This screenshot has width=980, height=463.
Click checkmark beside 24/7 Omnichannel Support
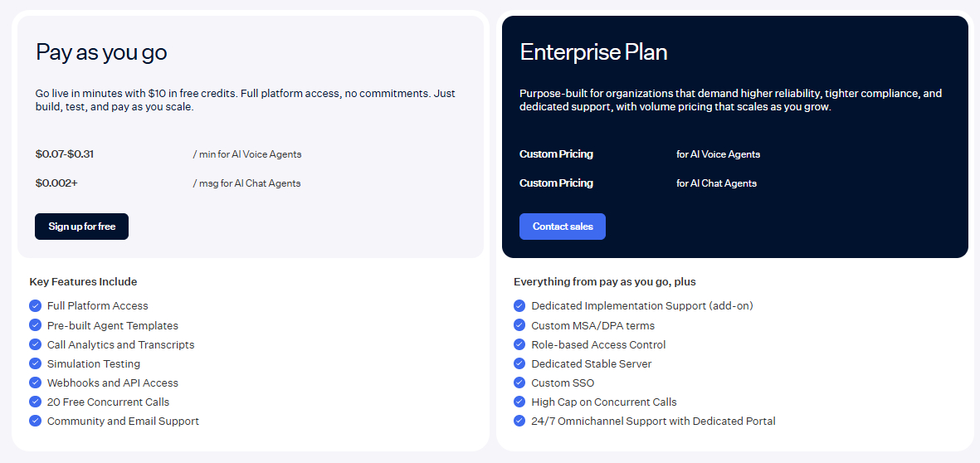tap(519, 421)
